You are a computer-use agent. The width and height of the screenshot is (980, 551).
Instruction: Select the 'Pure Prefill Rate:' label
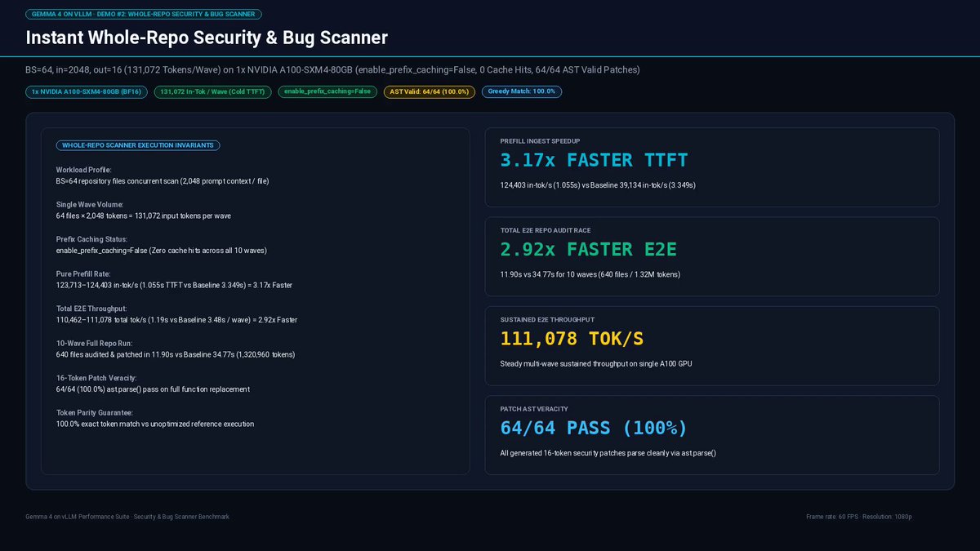tap(83, 273)
